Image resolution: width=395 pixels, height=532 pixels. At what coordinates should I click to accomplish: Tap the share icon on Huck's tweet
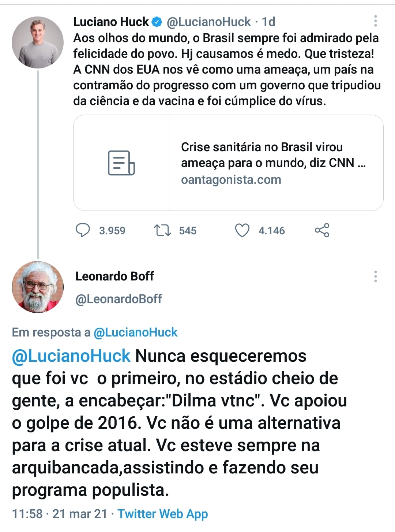pyautogui.click(x=322, y=230)
